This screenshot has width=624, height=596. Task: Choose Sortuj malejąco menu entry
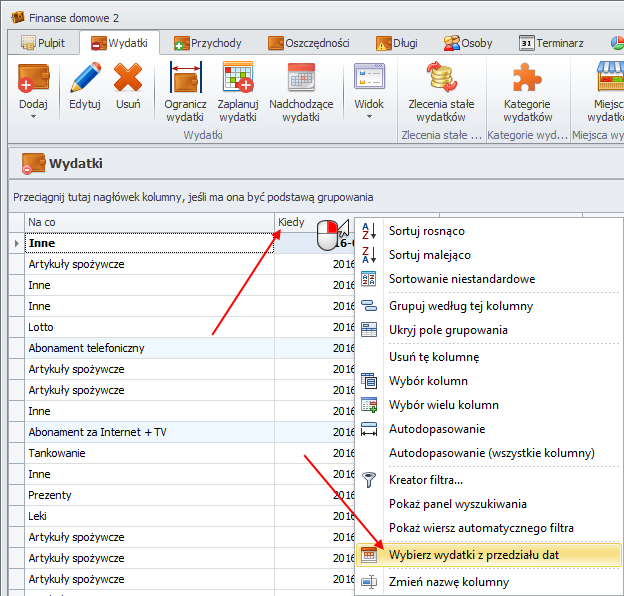point(429,255)
